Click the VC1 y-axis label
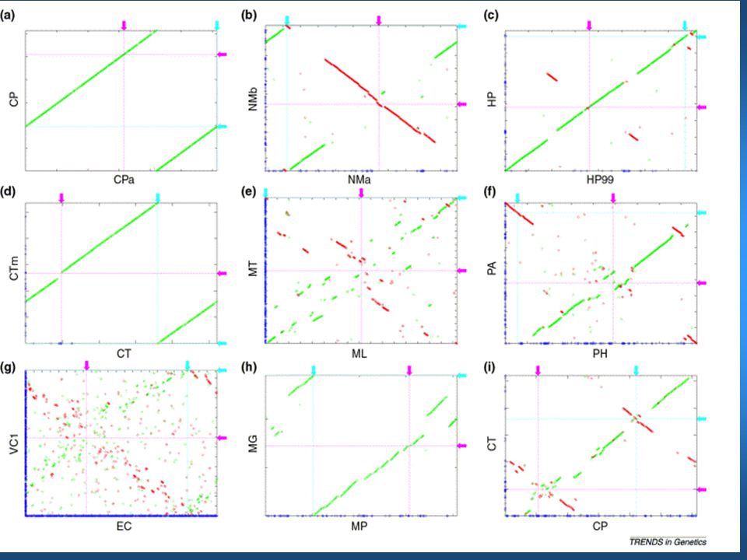Viewport: 747px width, 560px height. click(x=14, y=443)
